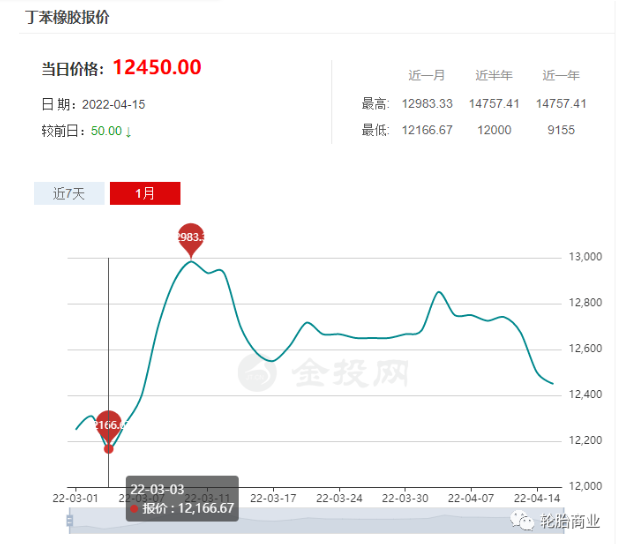
Task: Click the half-year low value 12000
Action: [x=494, y=130]
